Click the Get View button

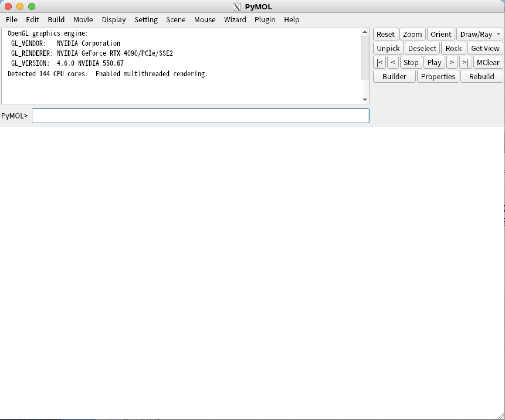point(485,48)
